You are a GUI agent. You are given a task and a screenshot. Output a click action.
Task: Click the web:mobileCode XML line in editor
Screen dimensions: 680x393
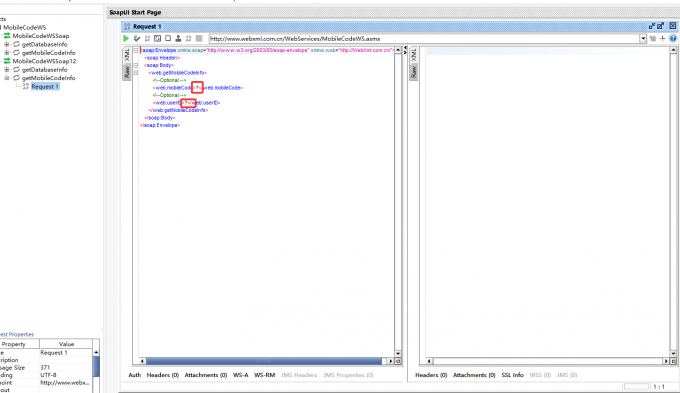tap(198, 88)
